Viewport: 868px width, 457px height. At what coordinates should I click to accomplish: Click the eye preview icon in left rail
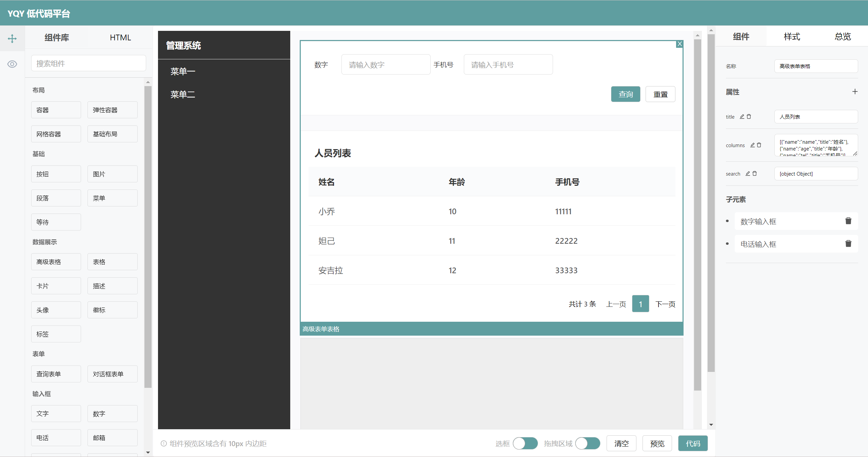point(12,64)
